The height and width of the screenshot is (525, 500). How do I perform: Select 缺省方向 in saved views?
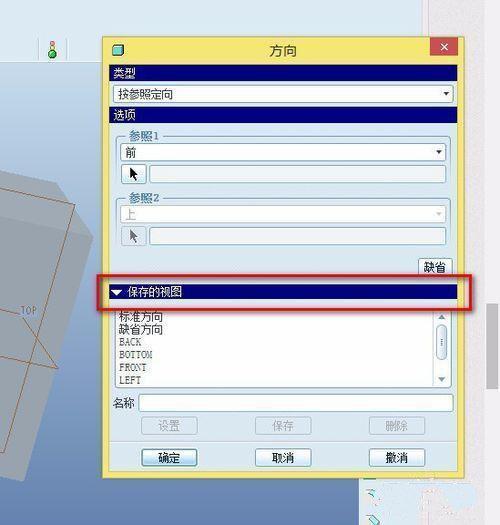point(141,329)
